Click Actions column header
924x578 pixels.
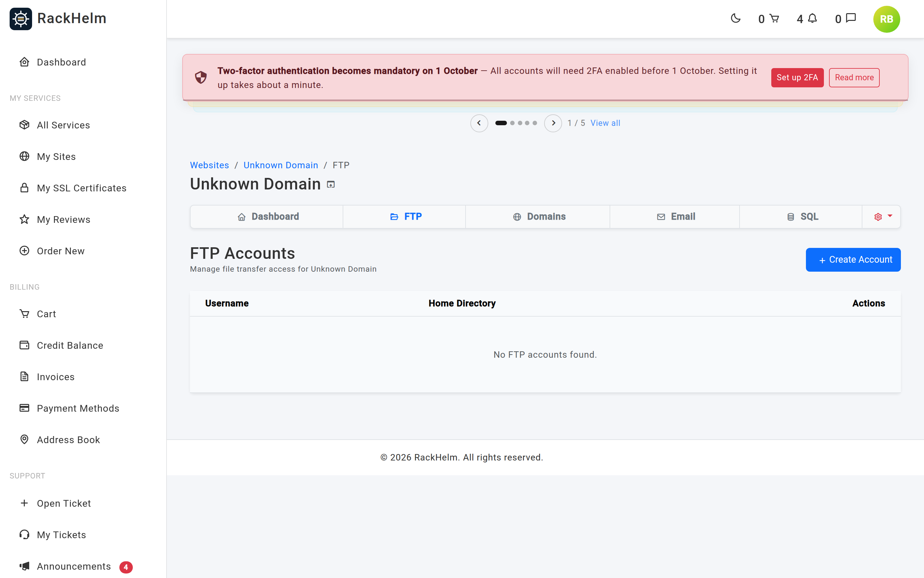(x=868, y=303)
